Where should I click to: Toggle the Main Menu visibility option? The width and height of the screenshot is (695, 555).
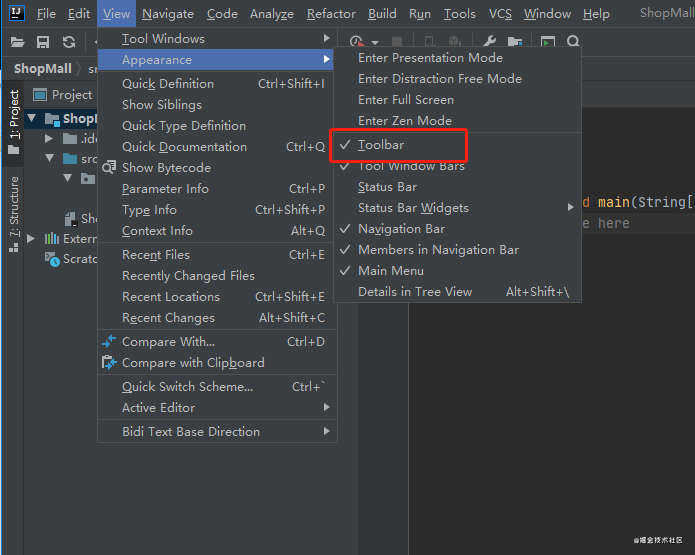click(390, 271)
